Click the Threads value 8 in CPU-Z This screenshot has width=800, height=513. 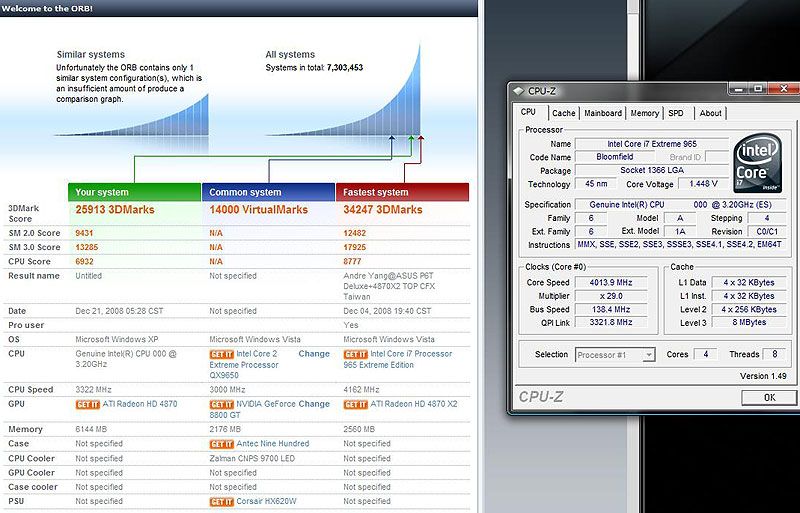774,354
